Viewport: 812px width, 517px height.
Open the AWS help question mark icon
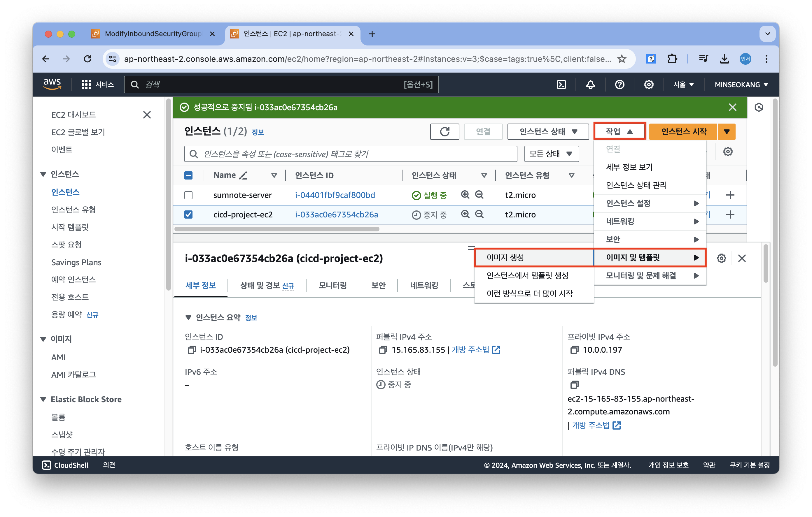(619, 85)
